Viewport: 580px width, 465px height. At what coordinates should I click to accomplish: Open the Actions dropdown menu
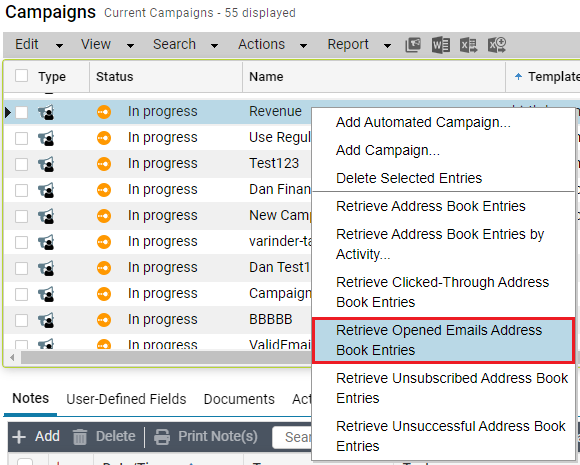272,45
